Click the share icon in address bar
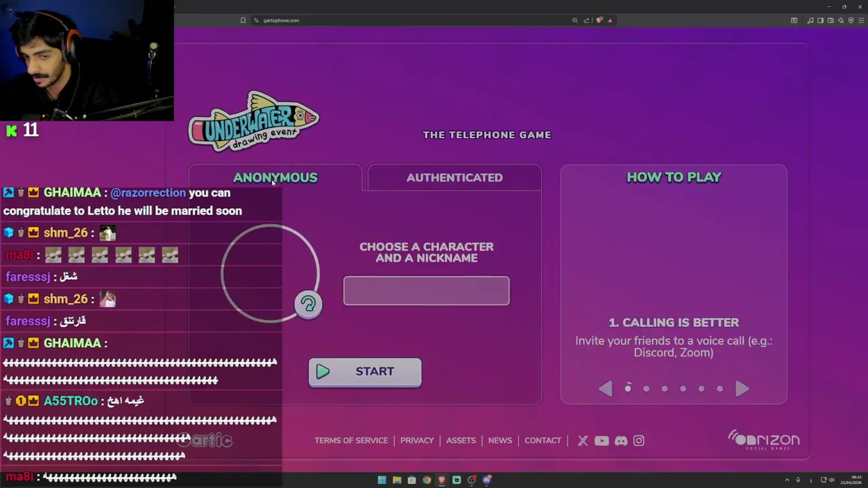The width and height of the screenshot is (868, 488). 587,20
